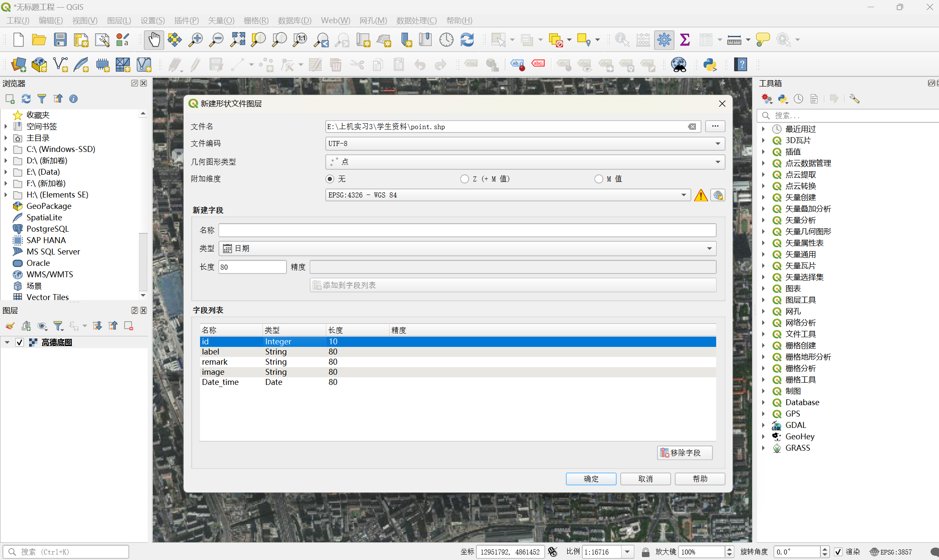
Task: Open the Python console icon
Action: (710, 65)
